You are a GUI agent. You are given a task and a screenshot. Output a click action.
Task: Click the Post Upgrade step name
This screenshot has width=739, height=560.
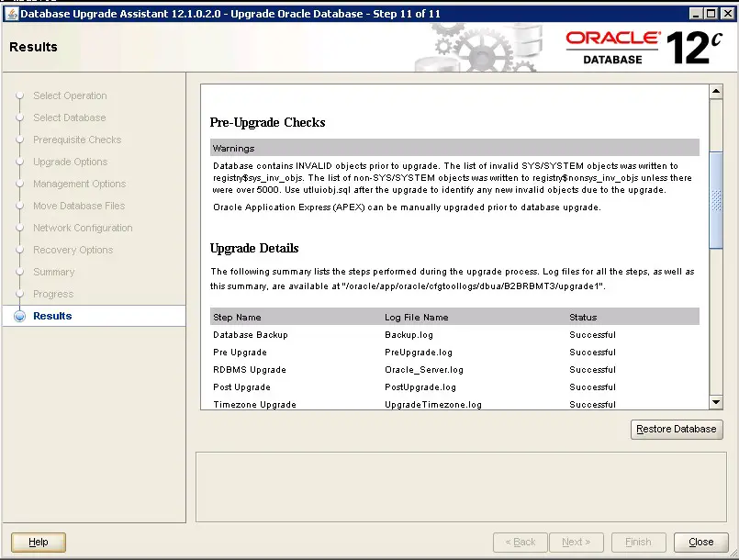(x=241, y=387)
